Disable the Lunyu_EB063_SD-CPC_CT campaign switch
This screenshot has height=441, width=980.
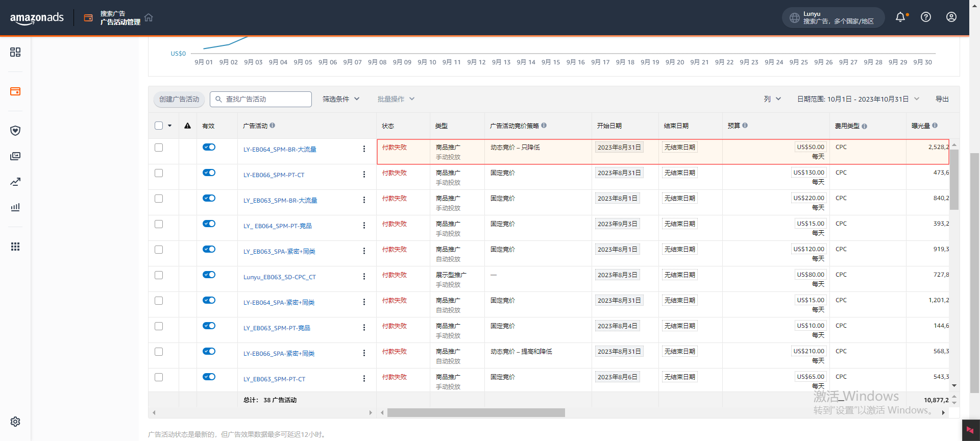(x=209, y=275)
